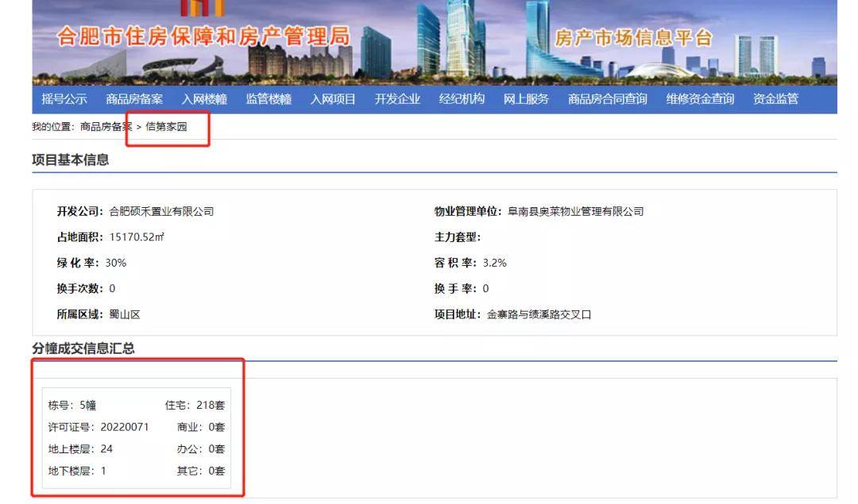Click the 合肥市住房保障和房产管理局 banner title
This screenshot has width=858, height=504.
[x=203, y=37]
